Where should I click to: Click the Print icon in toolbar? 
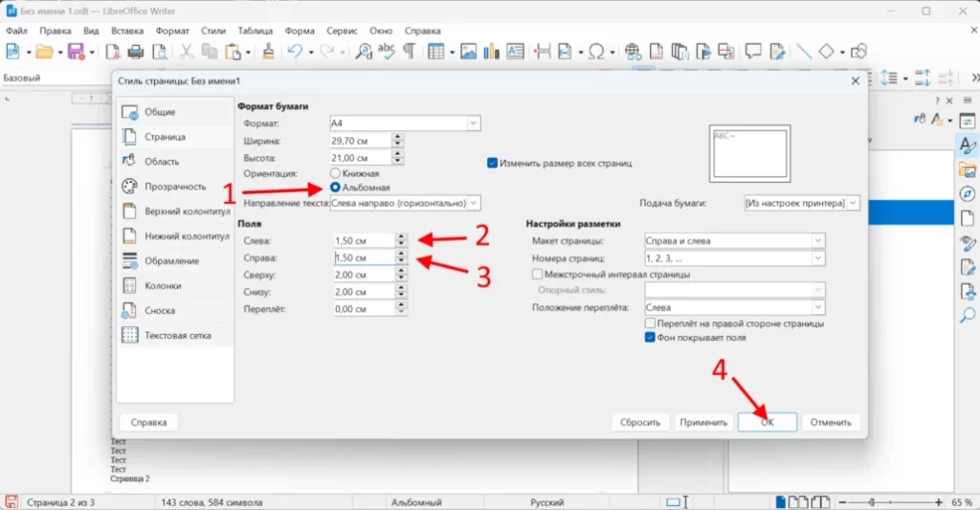tap(136, 52)
